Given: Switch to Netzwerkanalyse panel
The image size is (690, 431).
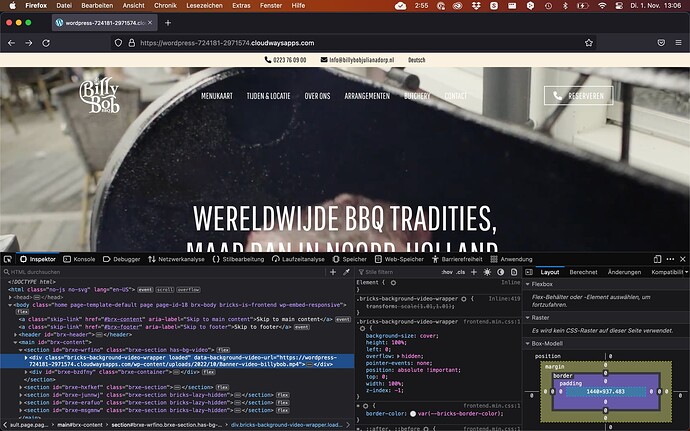Looking at the screenshot, I should (x=176, y=259).
